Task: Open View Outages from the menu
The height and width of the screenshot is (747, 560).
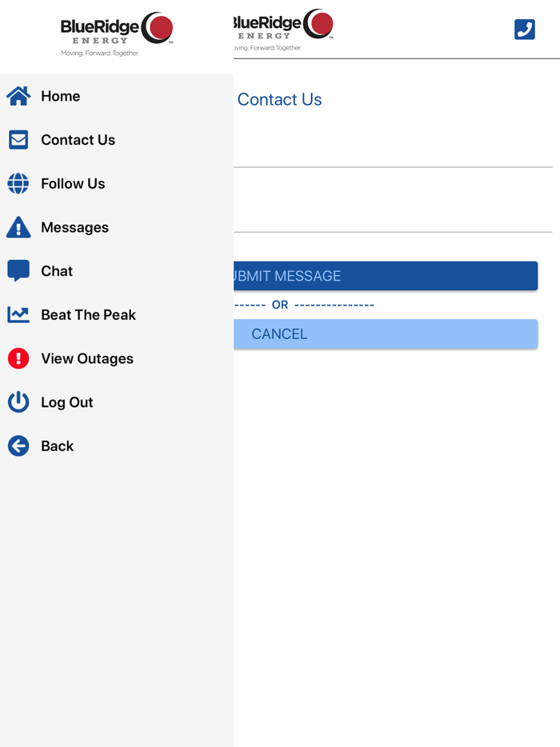Action: point(86,358)
